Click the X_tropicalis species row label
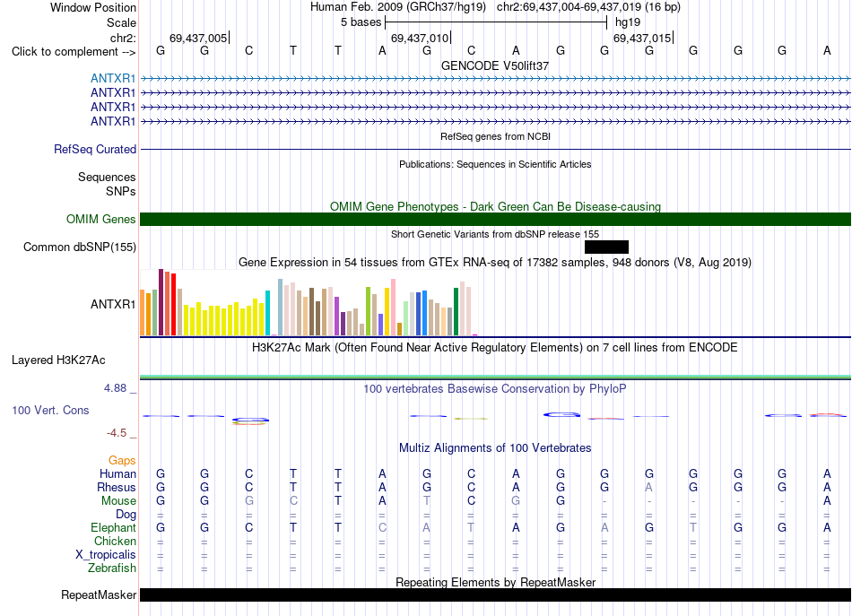Screen dimensions: 852x616 click(x=106, y=555)
